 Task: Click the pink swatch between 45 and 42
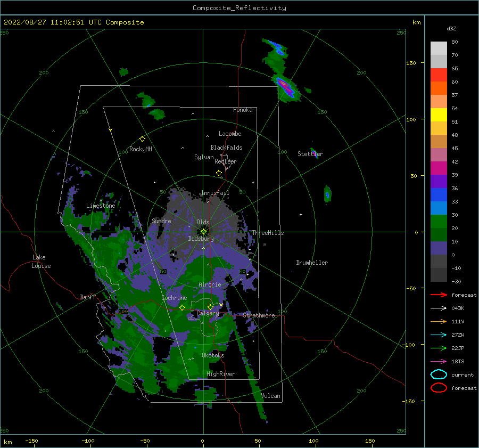(x=439, y=154)
